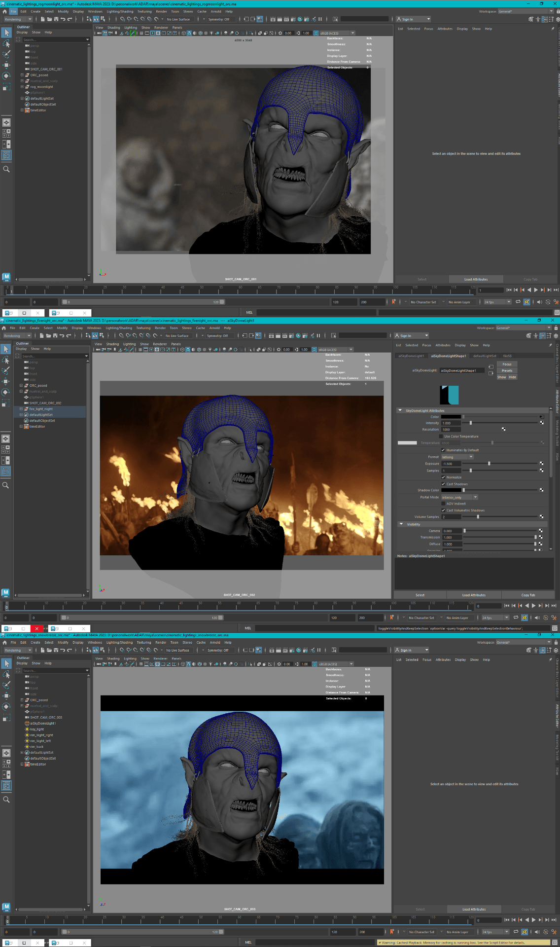The width and height of the screenshot is (560, 947).
Task: Toggle Cast Shadows checkbox
Action: point(443,484)
